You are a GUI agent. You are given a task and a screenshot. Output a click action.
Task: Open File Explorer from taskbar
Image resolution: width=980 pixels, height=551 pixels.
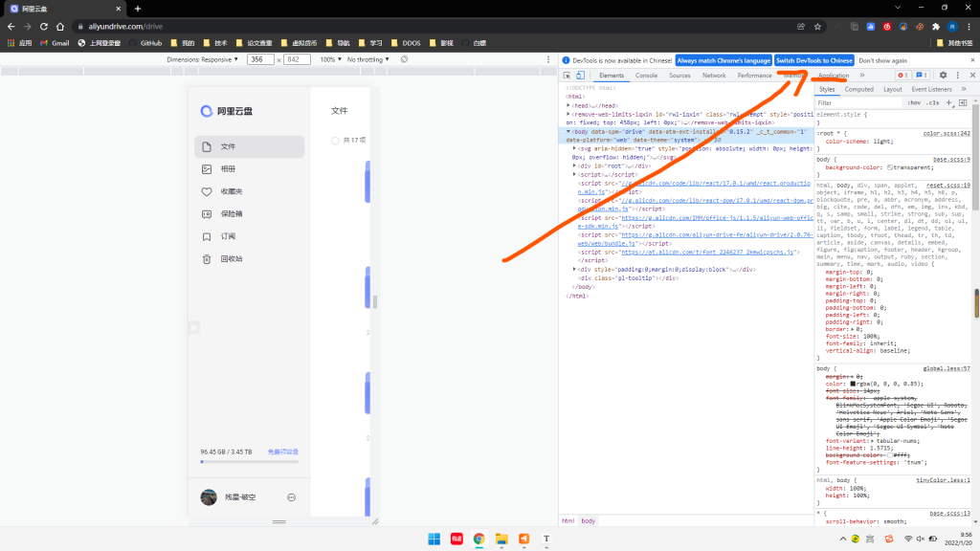501,539
